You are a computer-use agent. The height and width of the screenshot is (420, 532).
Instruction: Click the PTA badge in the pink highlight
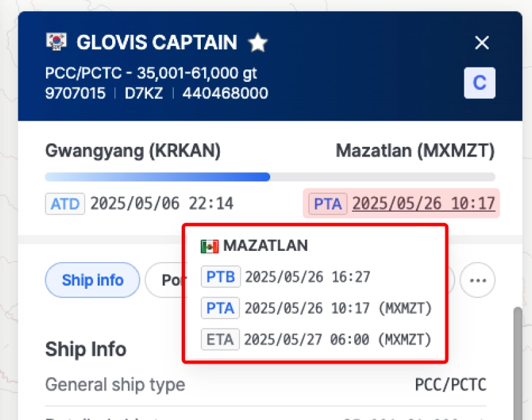[327, 204]
